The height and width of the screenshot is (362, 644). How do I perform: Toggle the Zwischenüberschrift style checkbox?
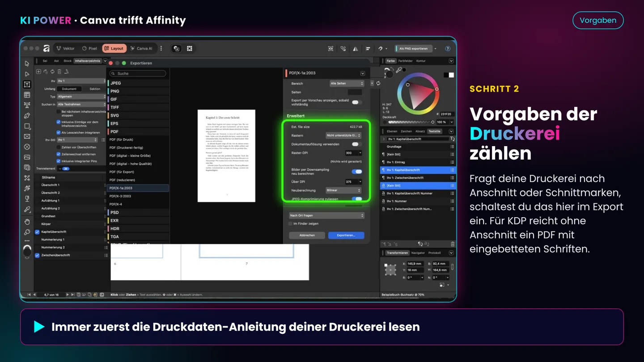click(38, 255)
